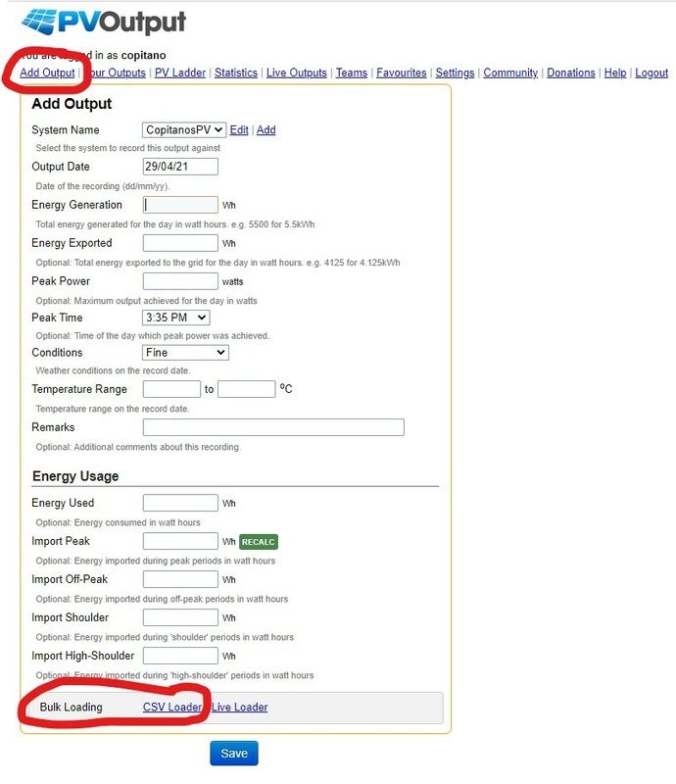The image size is (676, 784).
Task: Click the Peak Power input field
Action: (x=180, y=281)
